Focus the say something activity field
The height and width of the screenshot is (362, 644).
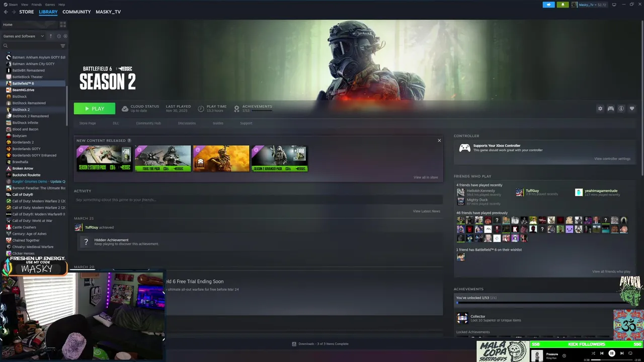(x=258, y=200)
